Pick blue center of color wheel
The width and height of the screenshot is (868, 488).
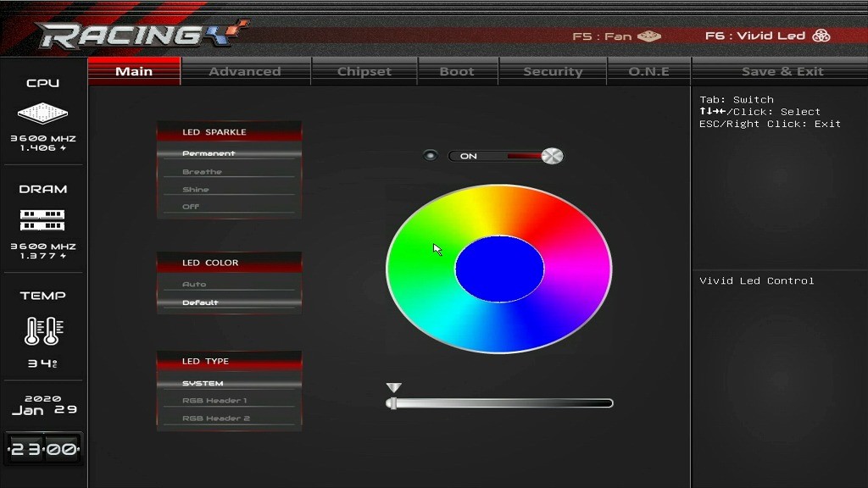tap(499, 269)
